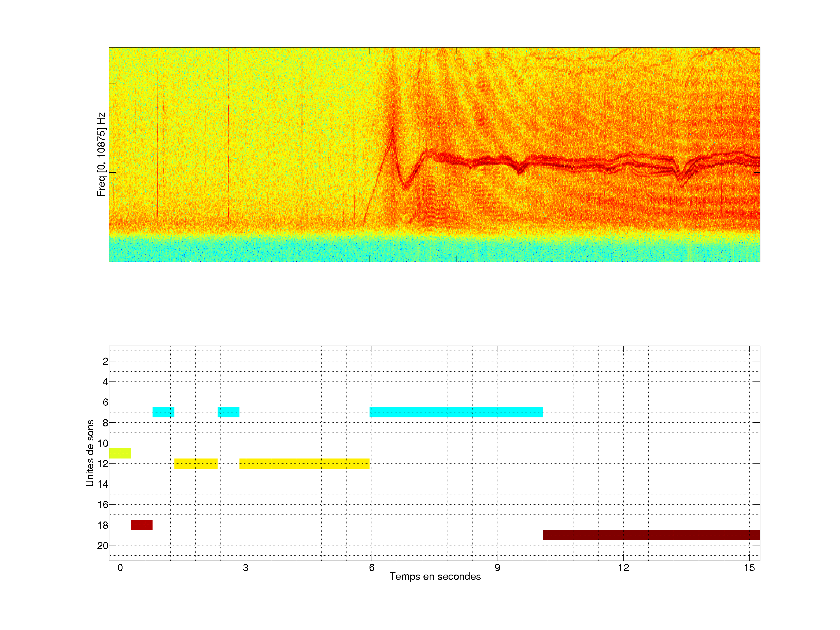Click x-axis tick label 15

[x=749, y=568]
